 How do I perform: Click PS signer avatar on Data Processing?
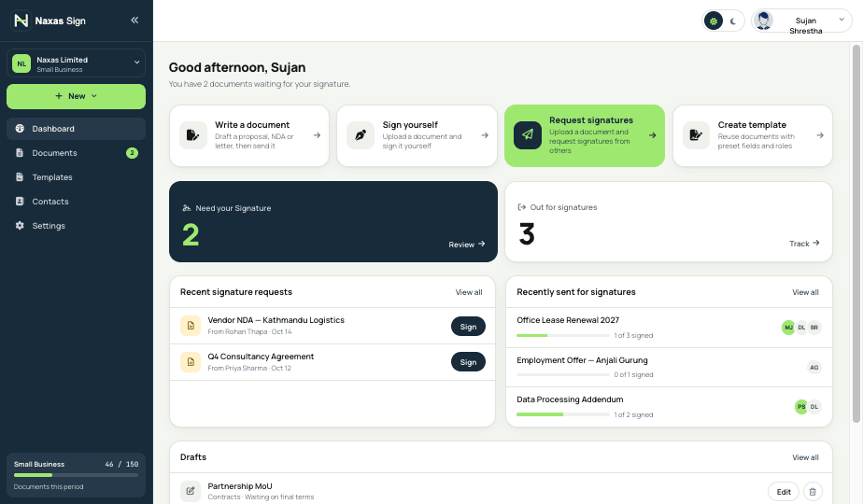801,407
